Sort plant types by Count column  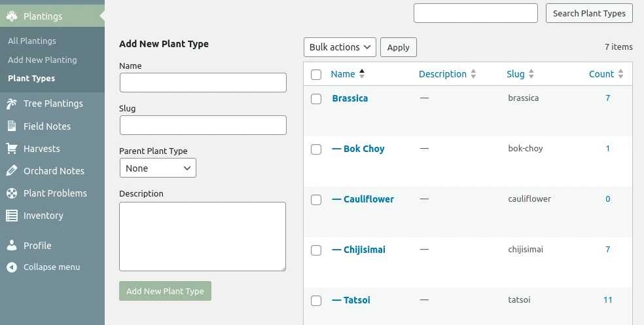pos(601,74)
